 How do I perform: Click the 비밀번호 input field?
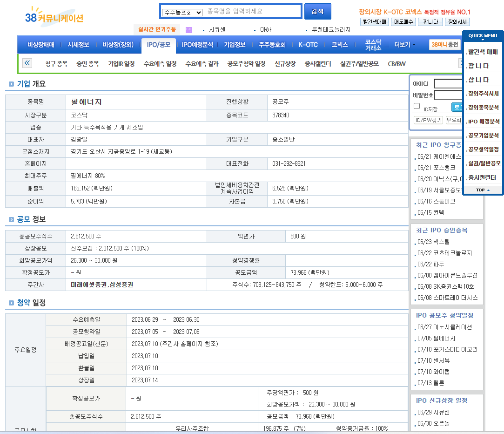[448, 95]
